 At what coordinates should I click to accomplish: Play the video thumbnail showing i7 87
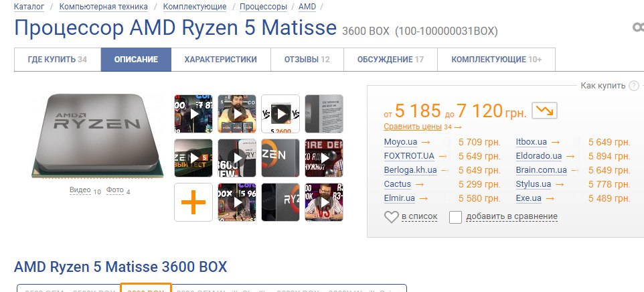point(193,114)
